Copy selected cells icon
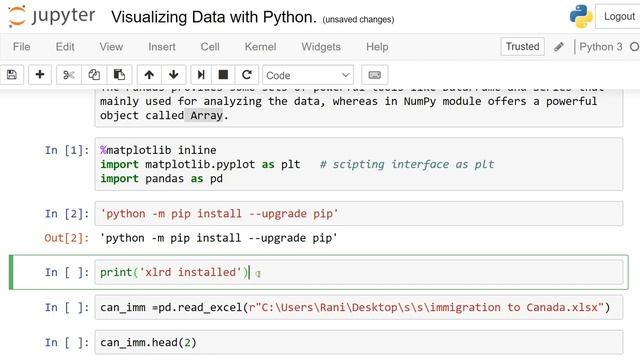 point(94,75)
